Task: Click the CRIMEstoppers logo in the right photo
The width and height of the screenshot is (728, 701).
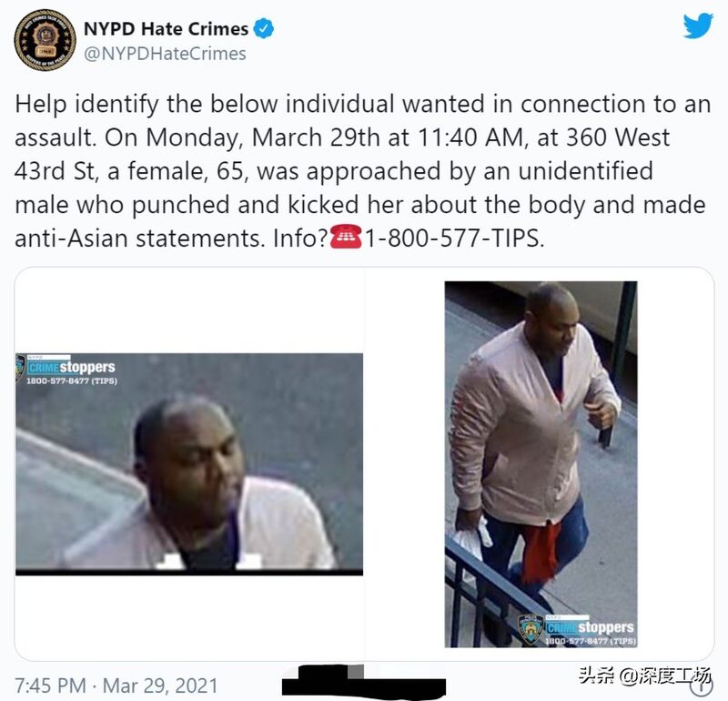Action: 590,627
